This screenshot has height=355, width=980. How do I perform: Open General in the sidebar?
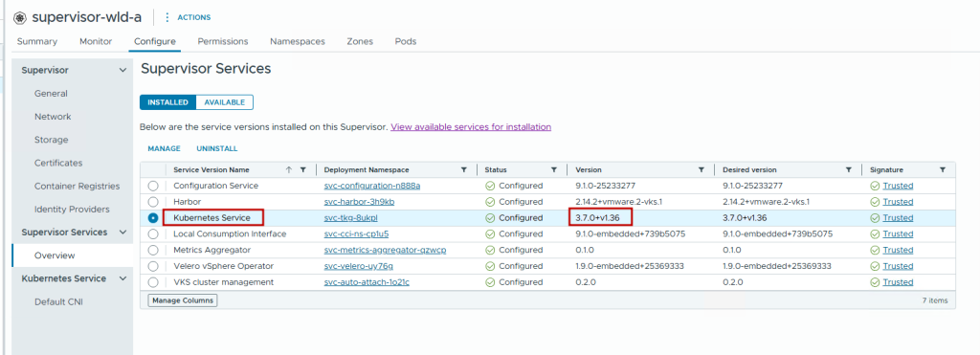point(52,94)
